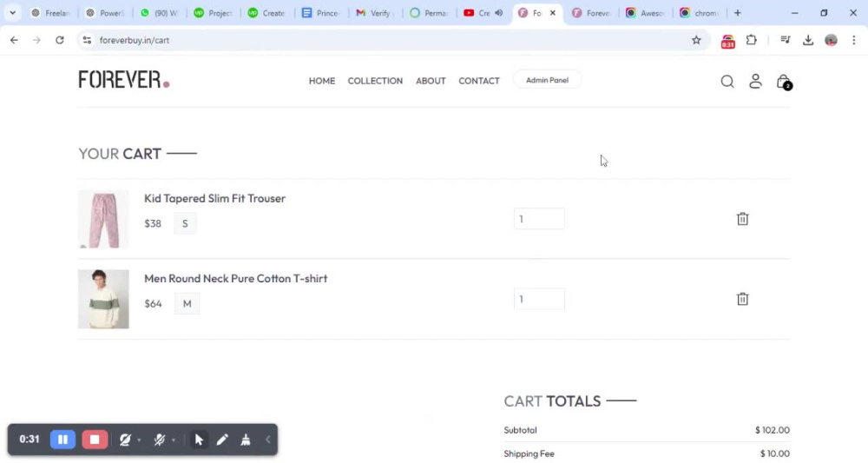Image resolution: width=868 pixels, height=463 pixels.
Task: Switch to the PowerS tab
Action: coord(105,13)
